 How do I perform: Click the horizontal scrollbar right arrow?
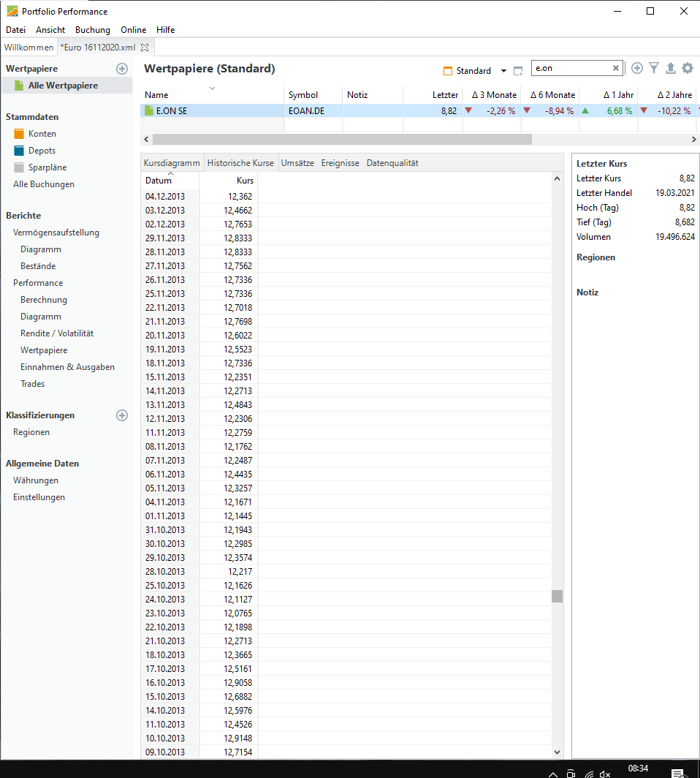click(693, 140)
